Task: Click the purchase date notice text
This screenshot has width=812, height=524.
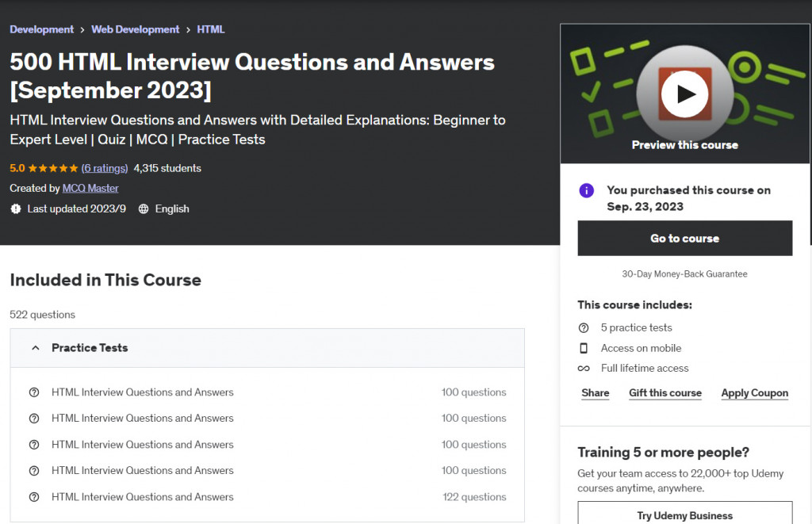Action: click(x=689, y=198)
